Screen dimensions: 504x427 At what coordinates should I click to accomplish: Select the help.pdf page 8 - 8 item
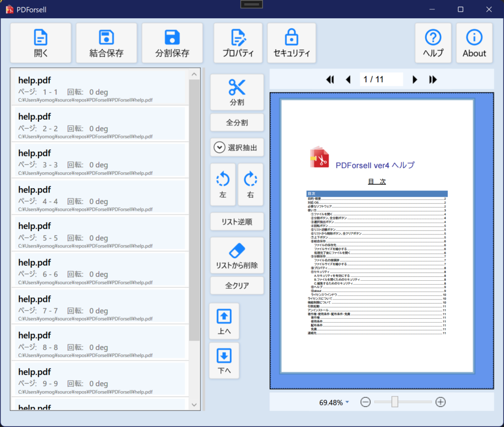(x=100, y=342)
